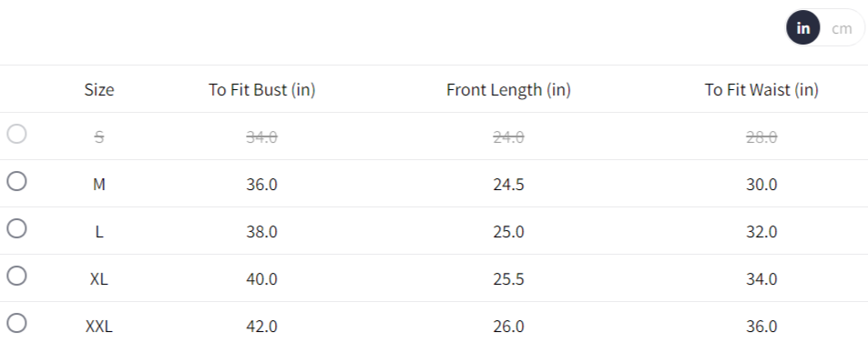
Task: Switch units to cm
Action: click(842, 28)
